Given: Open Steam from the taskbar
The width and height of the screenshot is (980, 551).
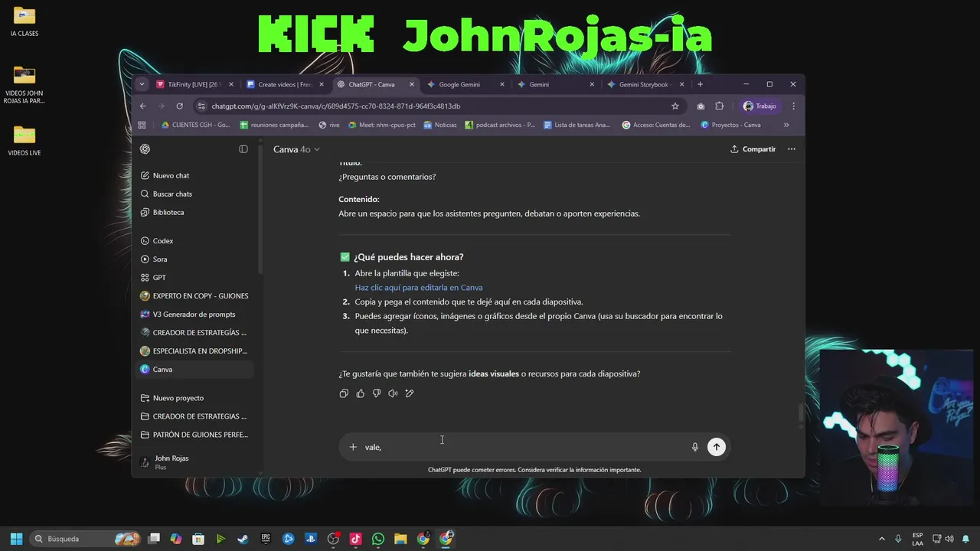Looking at the screenshot, I should click(x=243, y=539).
